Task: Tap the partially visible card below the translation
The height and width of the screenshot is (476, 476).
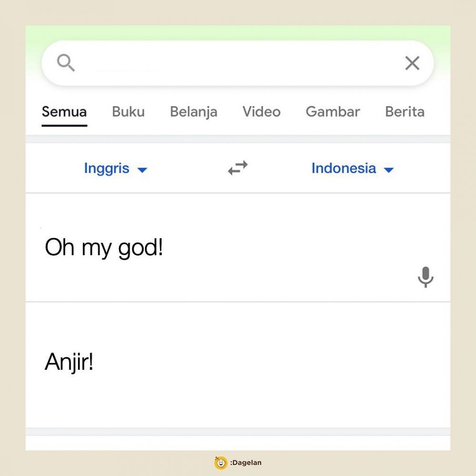Action: click(238, 443)
